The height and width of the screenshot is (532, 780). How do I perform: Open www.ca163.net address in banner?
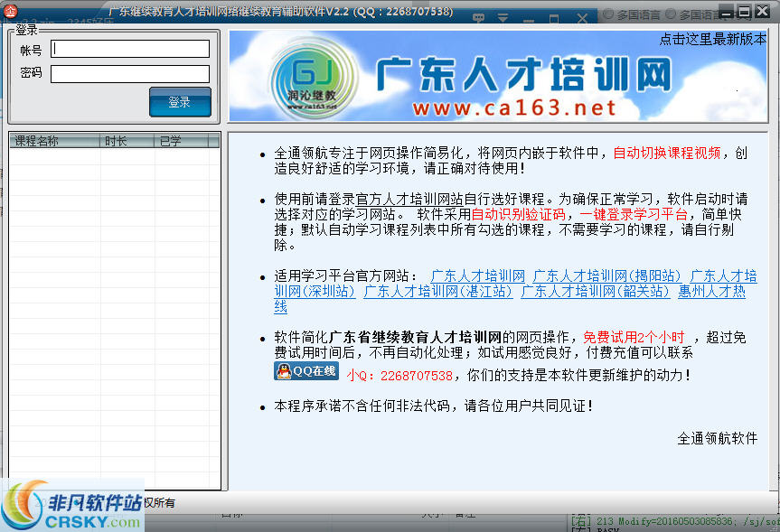click(514, 107)
